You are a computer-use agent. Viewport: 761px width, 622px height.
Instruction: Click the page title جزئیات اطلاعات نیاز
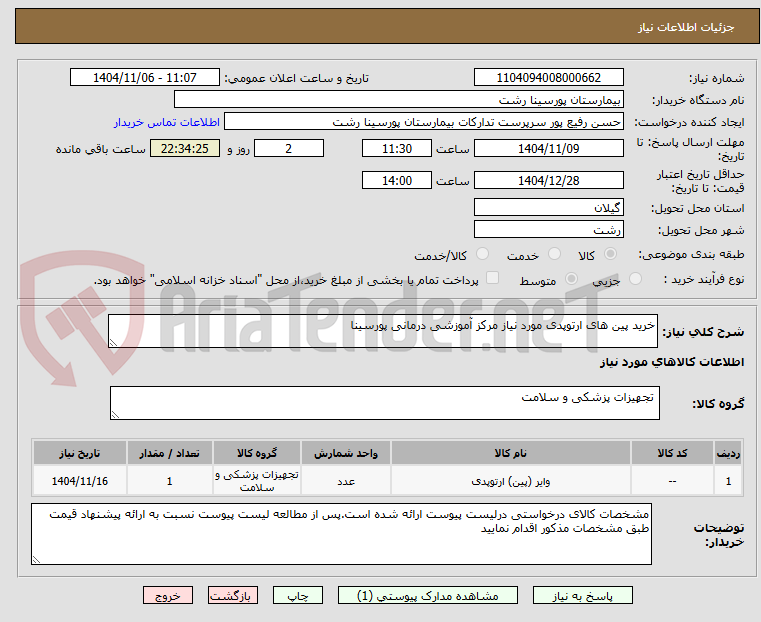686,27
